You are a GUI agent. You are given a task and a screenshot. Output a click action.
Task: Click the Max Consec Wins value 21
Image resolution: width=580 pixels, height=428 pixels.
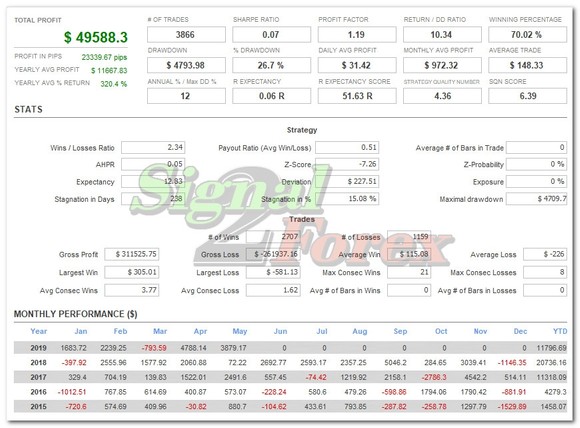[409, 272]
